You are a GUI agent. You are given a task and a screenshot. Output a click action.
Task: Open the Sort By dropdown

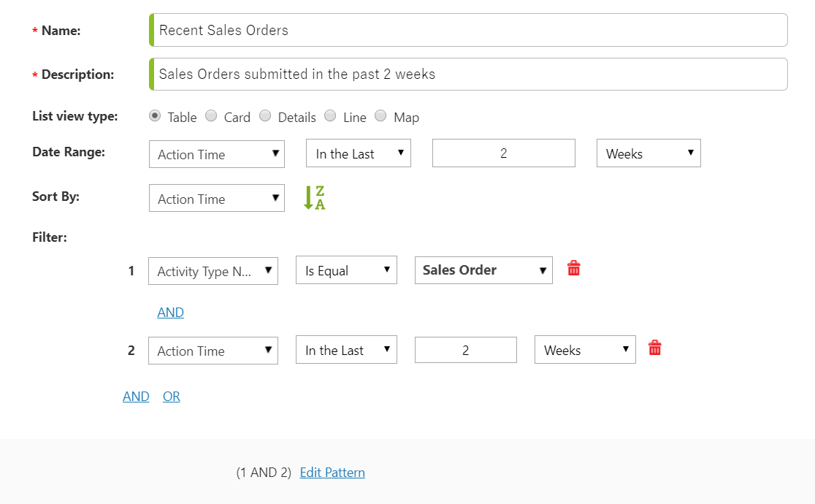pos(216,198)
